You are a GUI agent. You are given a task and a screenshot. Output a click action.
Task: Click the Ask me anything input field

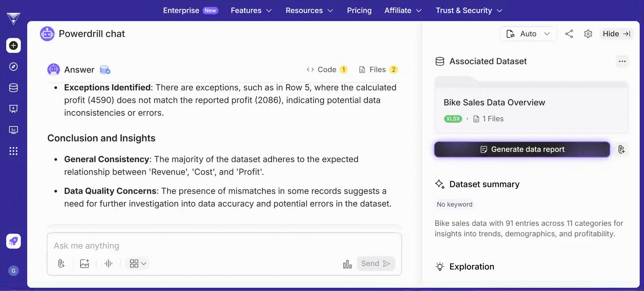(224, 246)
